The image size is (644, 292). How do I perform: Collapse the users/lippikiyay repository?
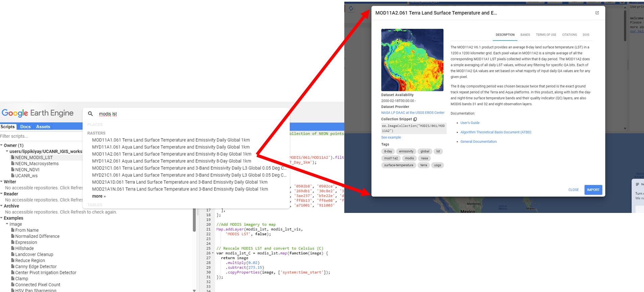(x=7, y=151)
